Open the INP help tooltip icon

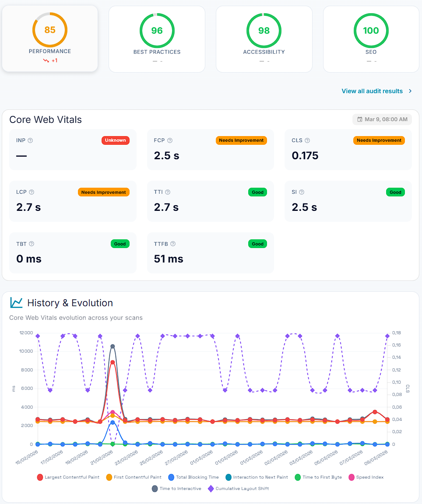(29, 140)
